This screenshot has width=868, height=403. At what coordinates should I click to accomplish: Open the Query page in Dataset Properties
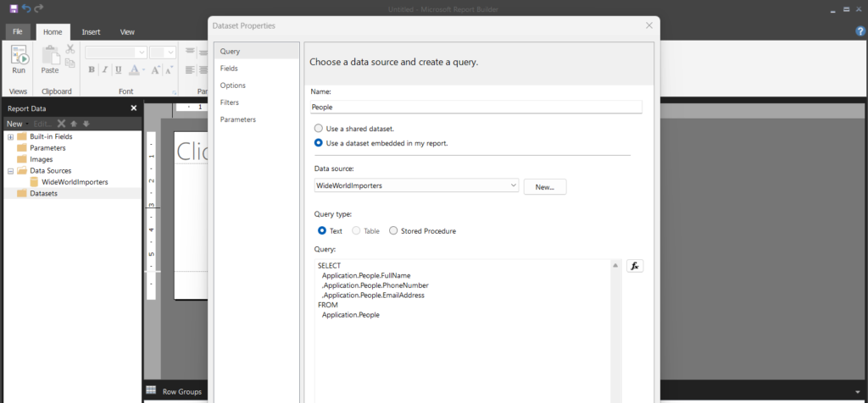pos(256,52)
